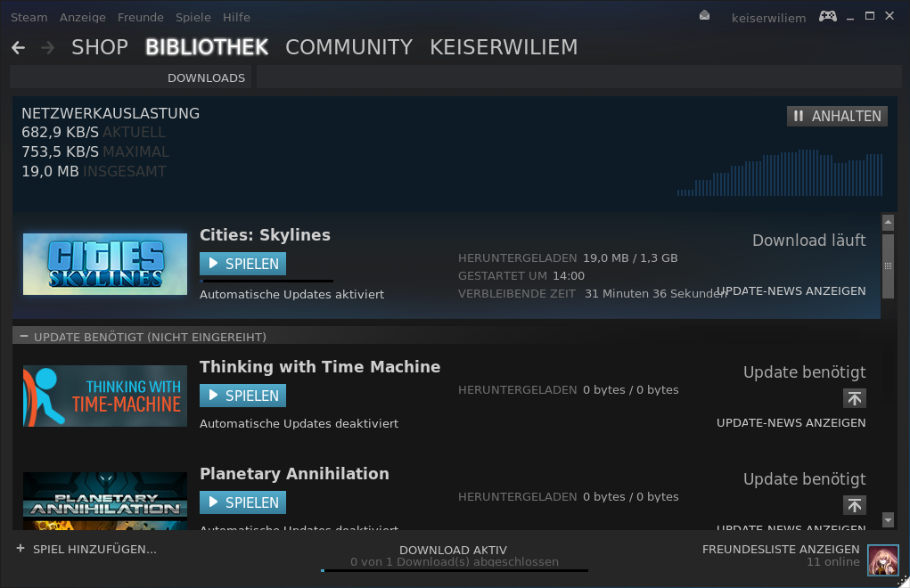
Task: Click the plus icon to add a game
Action: 20,548
